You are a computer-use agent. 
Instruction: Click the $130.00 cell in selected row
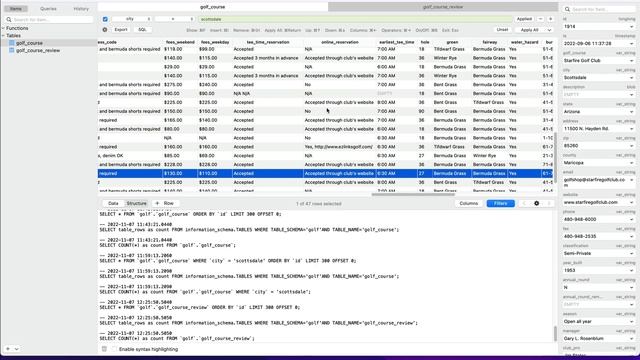[180, 173]
